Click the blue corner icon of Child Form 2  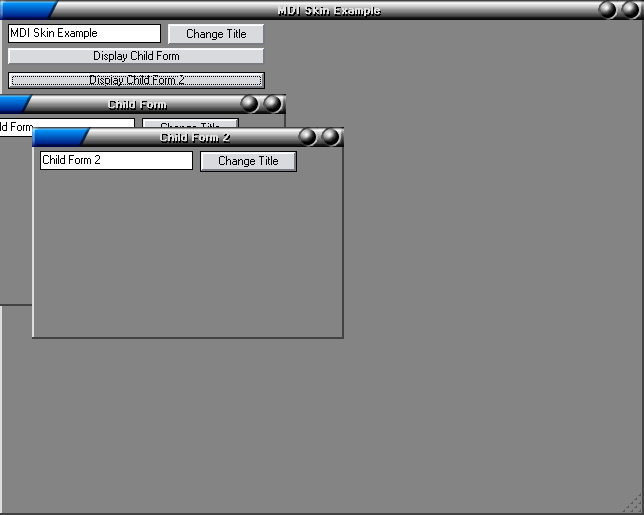pyautogui.click(x=60, y=137)
